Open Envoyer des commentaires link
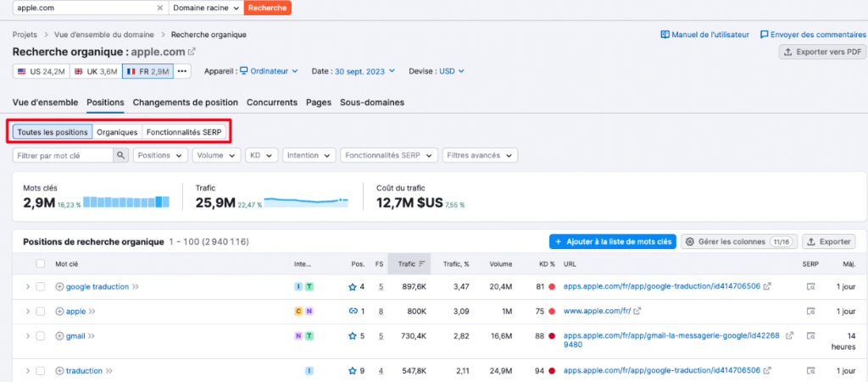868x382 pixels. pos(813,34)
